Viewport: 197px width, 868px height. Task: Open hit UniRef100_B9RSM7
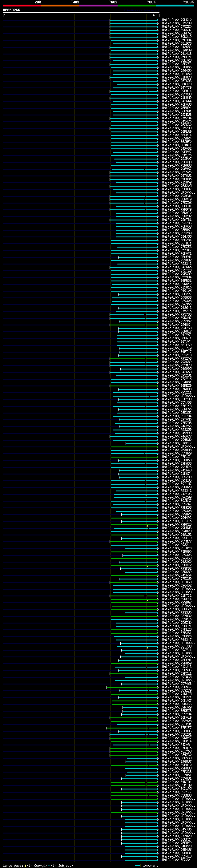177,30
